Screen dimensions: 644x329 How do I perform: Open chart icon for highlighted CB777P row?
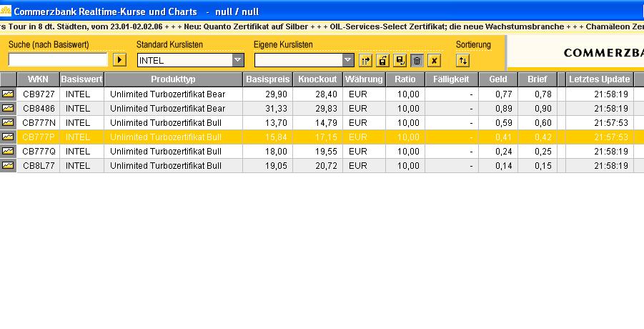8,137
